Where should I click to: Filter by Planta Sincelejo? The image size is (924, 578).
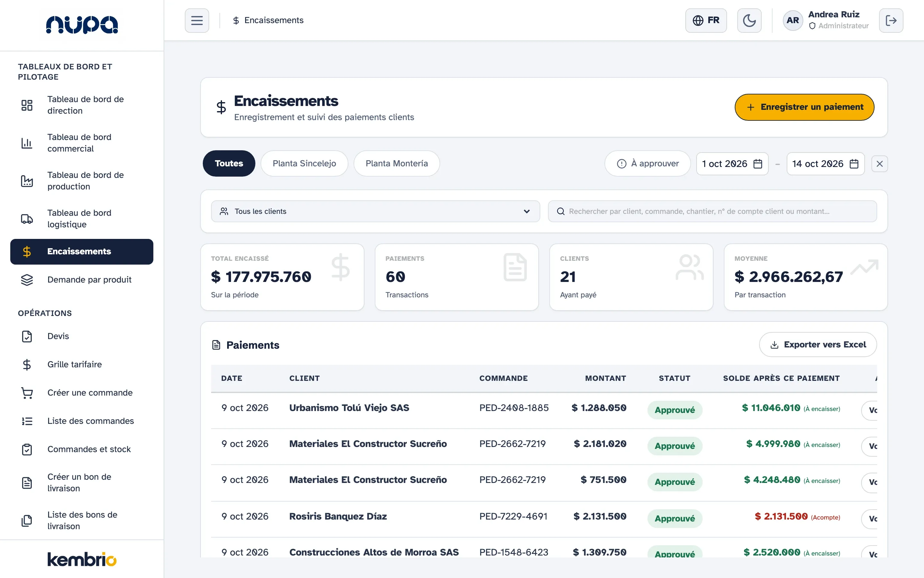tap(304, 164)
